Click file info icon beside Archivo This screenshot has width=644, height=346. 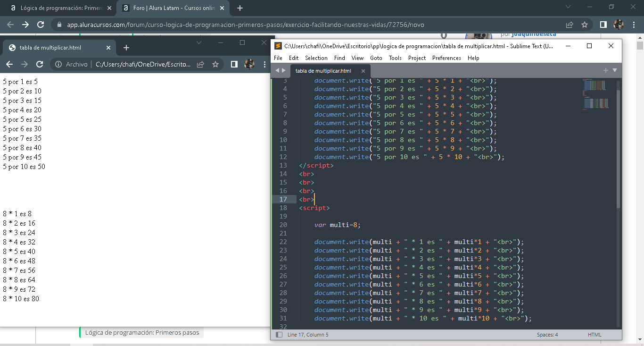click(58, 64)
